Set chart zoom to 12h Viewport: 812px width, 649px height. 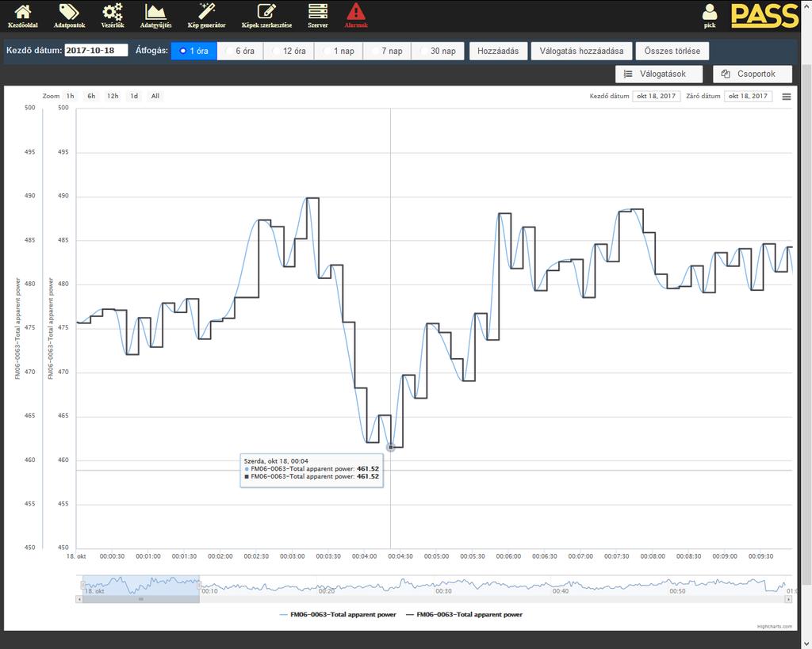coord(113,96)
